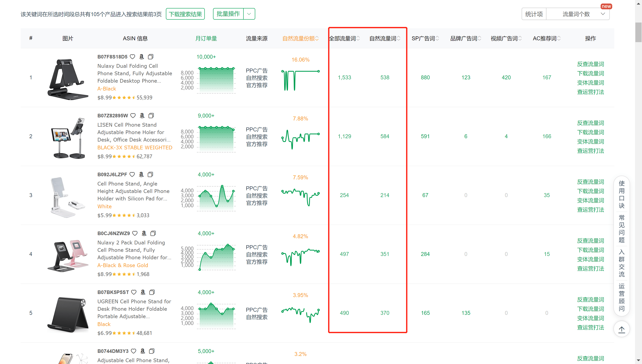Click 批量操作 button
Viewport: 642px width, 364px height.
[228, 14]
